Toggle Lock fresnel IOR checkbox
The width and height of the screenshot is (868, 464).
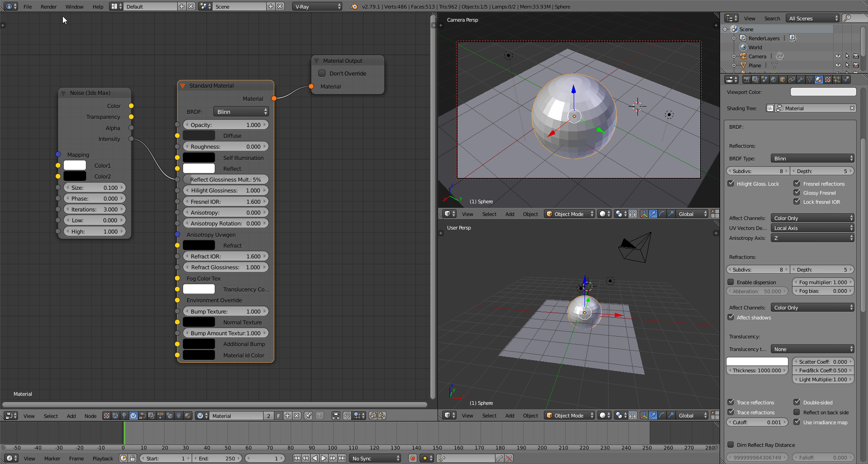(x=797, y=202)
